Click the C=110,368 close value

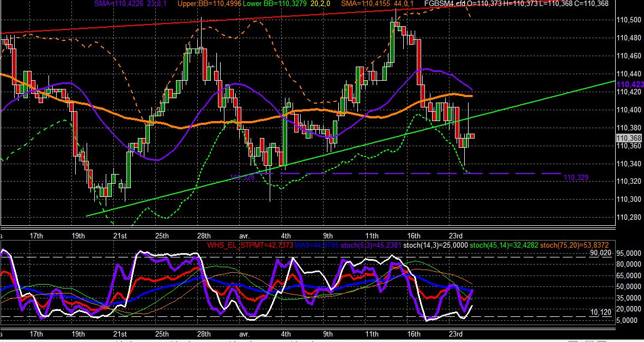point(592,4)
